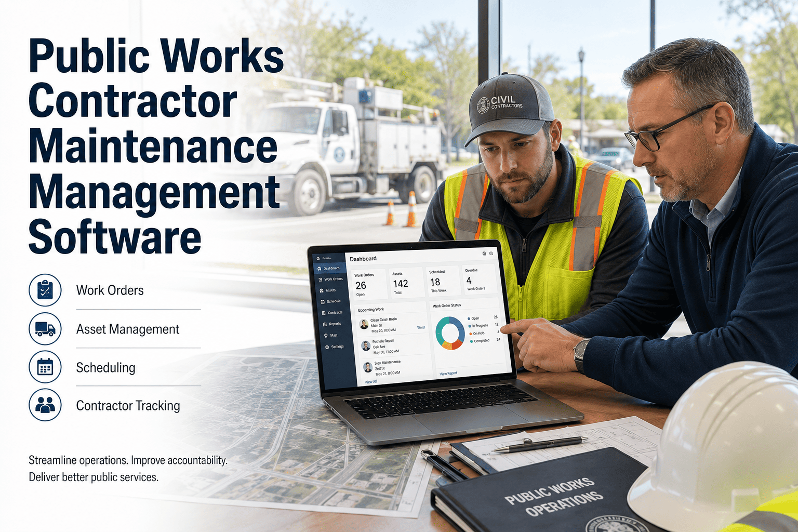Open the Overdue 4 Work Orders card
The width and height of the screenshot is (798, 532).
[x=480, y=279]
